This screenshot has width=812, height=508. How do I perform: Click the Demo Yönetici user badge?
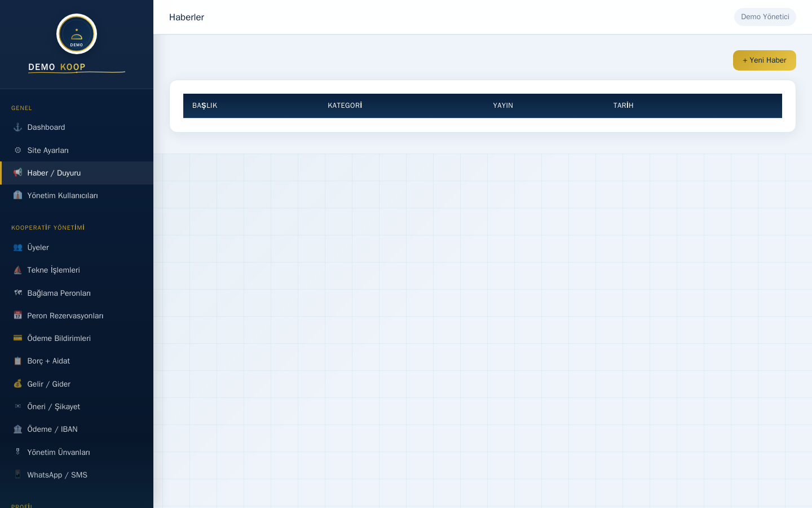765,17
